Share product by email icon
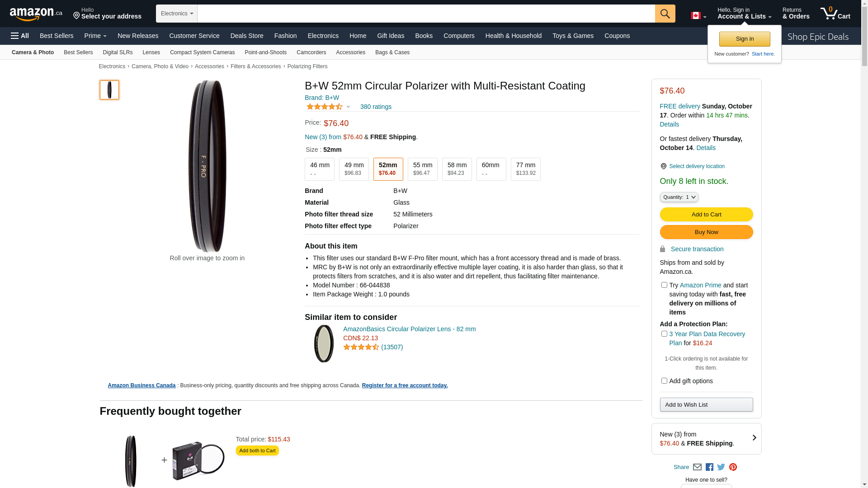868x488 pixels. (697, 467)
